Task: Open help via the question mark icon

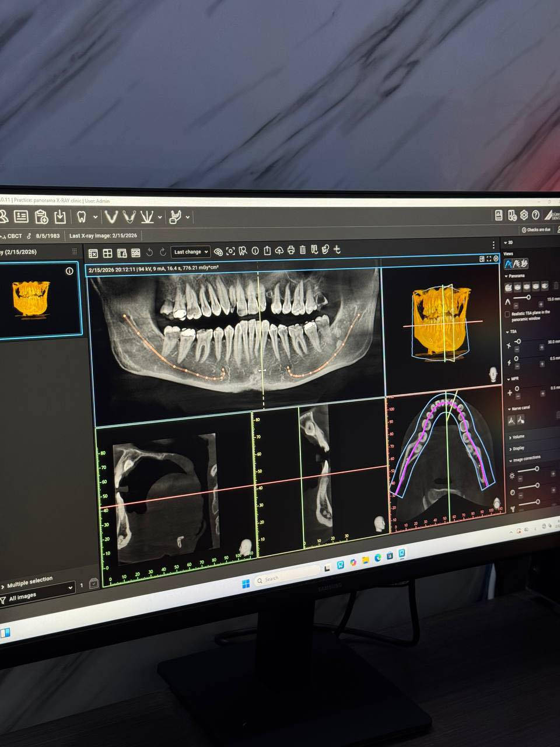Action: (535, 215)
